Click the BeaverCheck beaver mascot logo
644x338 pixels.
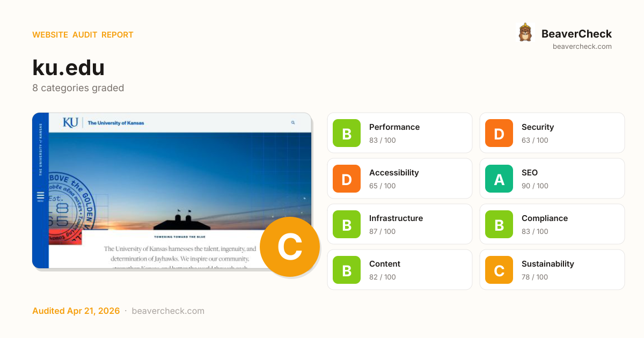click(525, 33)
